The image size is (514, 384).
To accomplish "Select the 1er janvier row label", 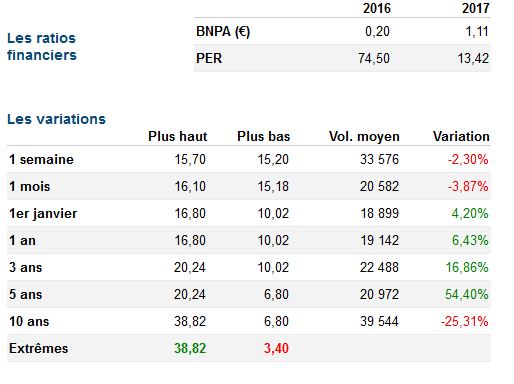I will coord(43,214).
